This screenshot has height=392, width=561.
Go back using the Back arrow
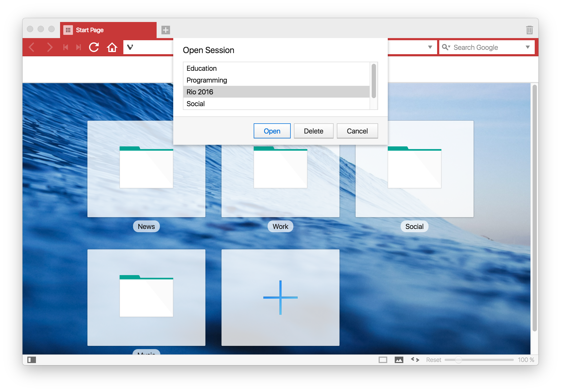click(32, 47)
